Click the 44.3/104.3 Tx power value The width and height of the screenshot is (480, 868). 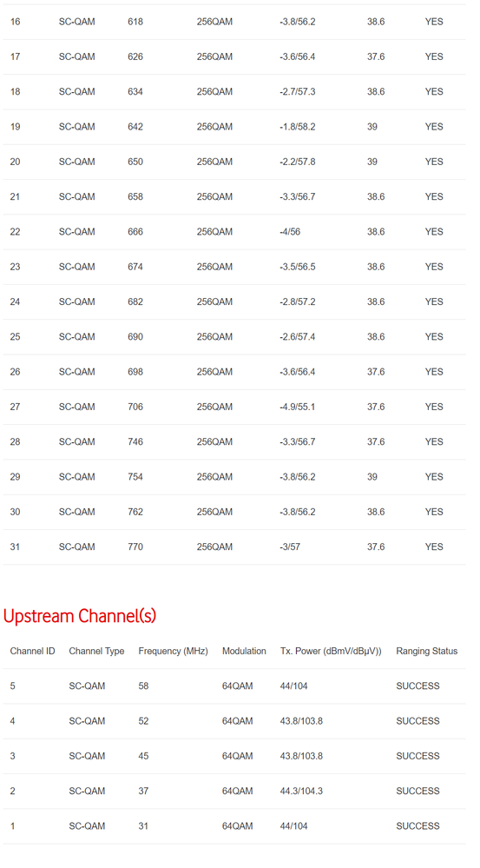pyautogui.click(x=301, y=791)
